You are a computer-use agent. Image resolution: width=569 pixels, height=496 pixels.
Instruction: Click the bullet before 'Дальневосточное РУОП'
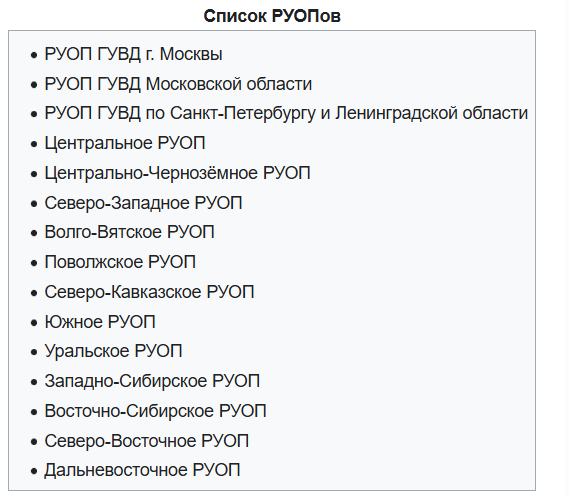pos(34,471)
